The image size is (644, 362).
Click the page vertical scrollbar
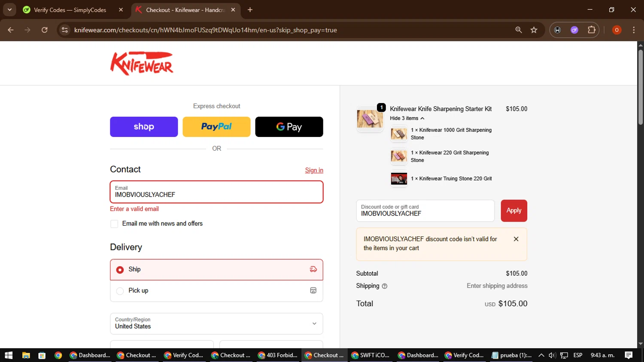[x=641, y=87]
